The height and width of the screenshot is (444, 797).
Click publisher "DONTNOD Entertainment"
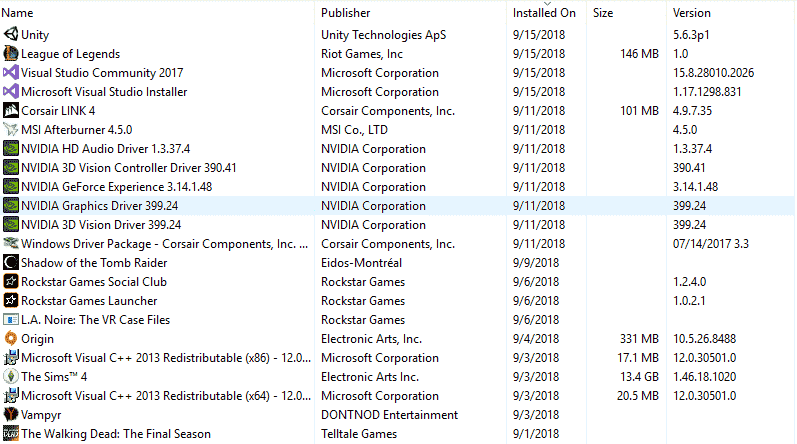coord(389,415)
